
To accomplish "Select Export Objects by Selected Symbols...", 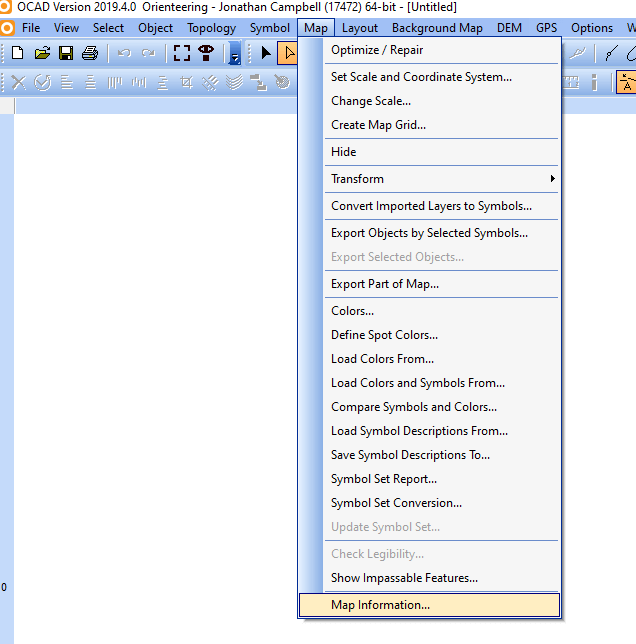I will (429, 233).
